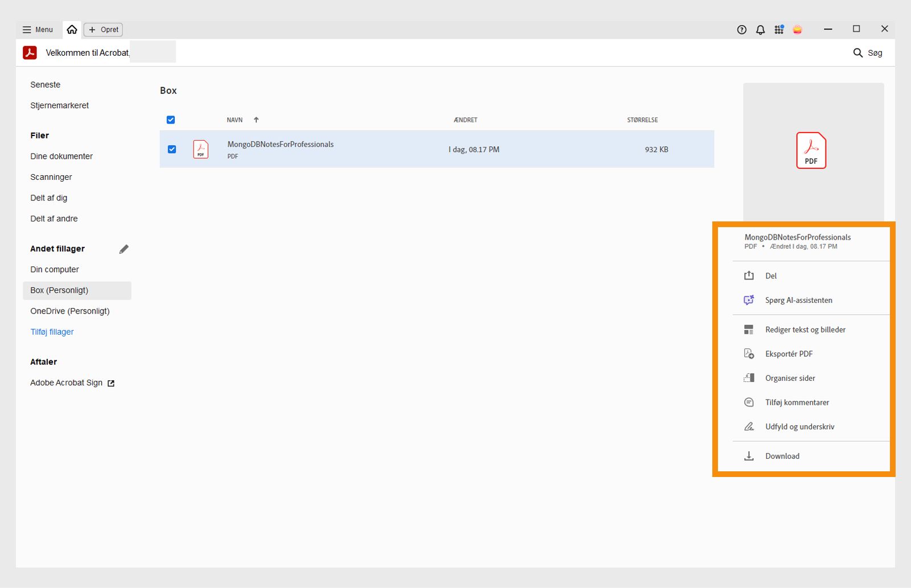Choose Udfyld og underskriv action
The image size is (911, 588).
[x=800, y=427]
